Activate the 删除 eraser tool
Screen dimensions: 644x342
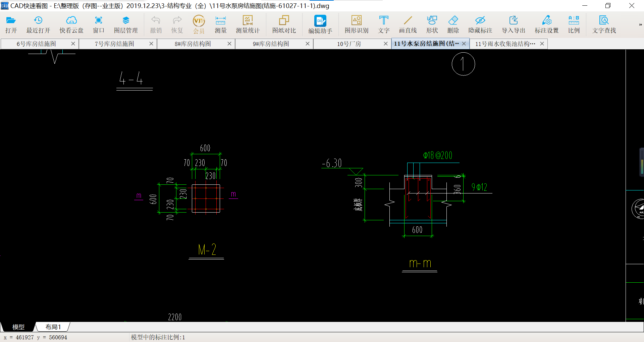pos(453,24)
